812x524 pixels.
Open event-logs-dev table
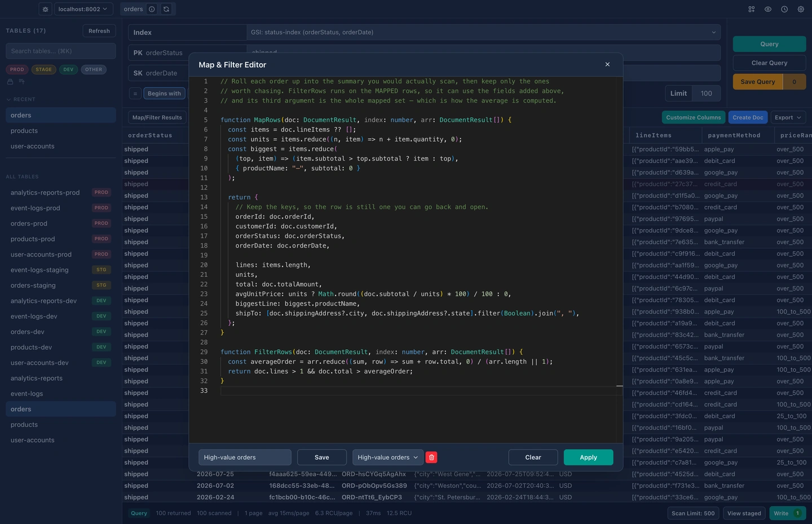click(x=60, y=316)
